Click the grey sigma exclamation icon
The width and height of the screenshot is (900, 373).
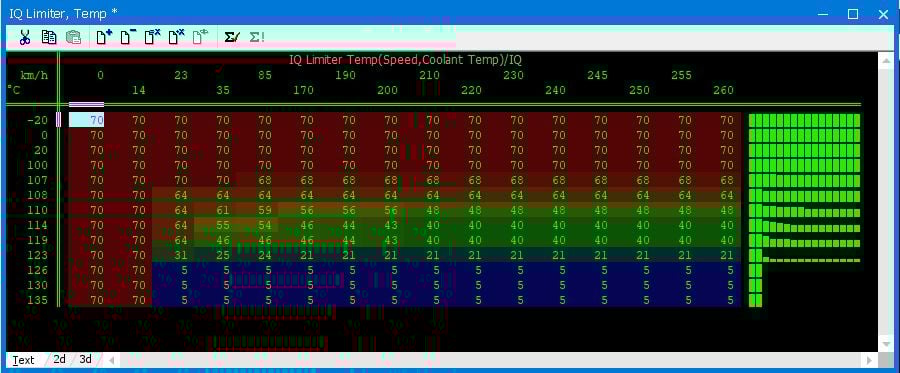256,37
